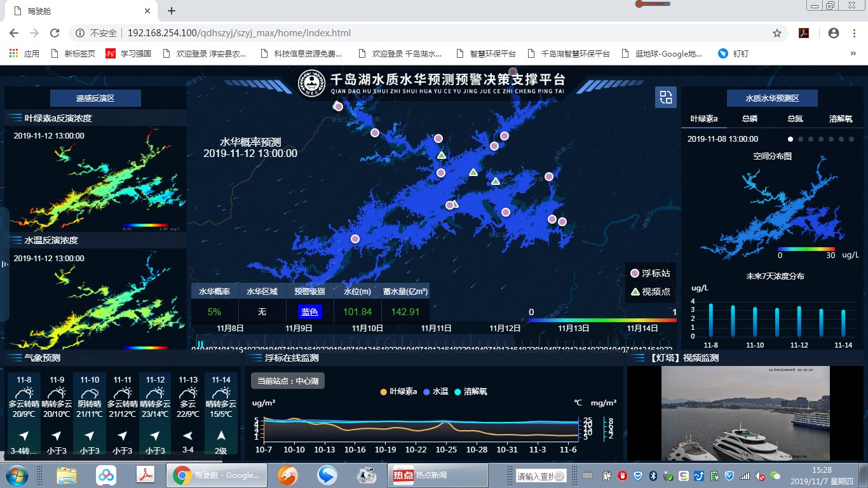Click the 遥感反演区 button

[95, 98]
